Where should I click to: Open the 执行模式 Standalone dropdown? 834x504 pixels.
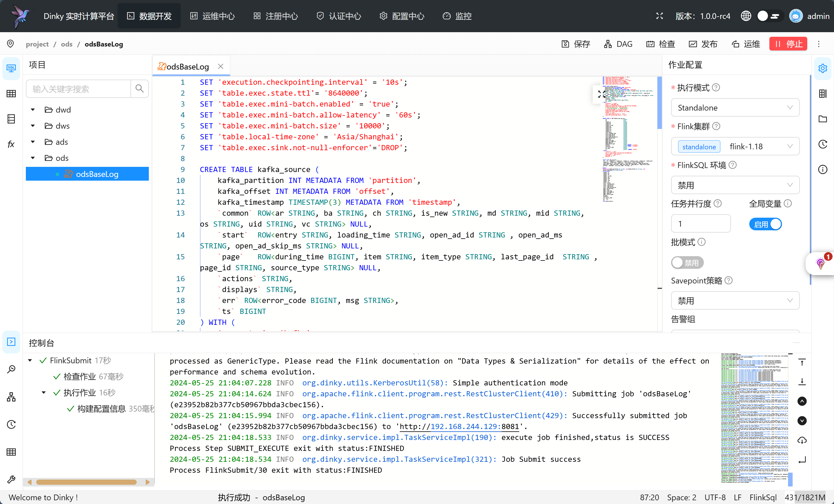(735, 108)
